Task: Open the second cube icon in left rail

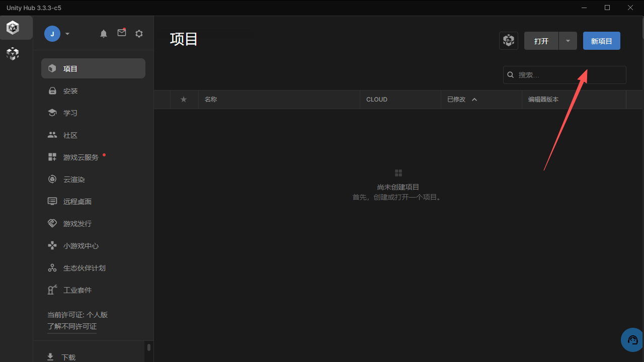Action: click(x=13, y=54)
